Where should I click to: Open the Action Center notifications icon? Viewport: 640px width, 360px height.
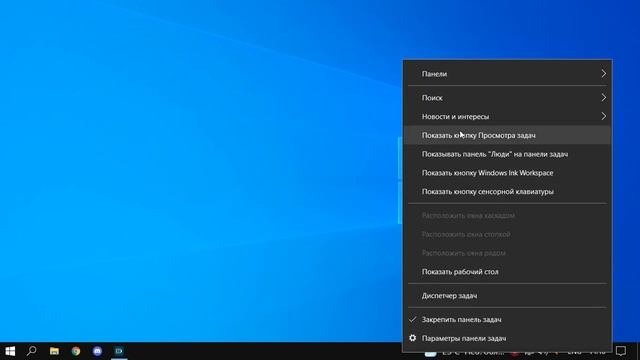pos(621,351)
